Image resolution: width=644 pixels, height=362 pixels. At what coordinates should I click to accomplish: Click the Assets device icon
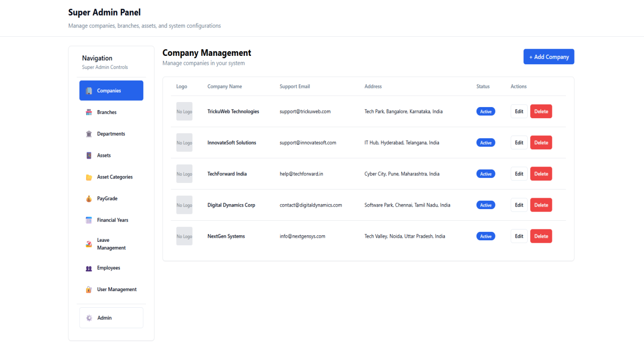pyautogui.click(x=89, y=156)
